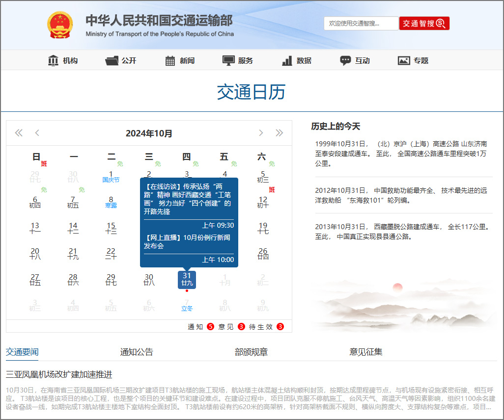The image size is (504, 420).
Task: Click the ministry title 中华人民共和国交通运输部
Action: click(159, 21)
